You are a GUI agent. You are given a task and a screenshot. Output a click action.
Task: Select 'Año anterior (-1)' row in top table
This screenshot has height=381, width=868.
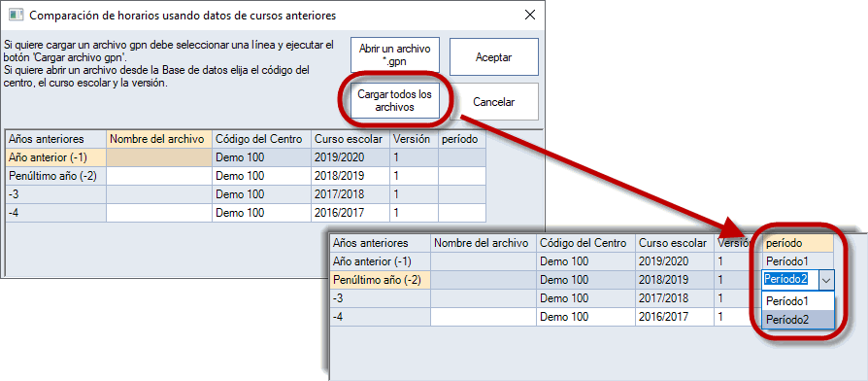point(56,157)
